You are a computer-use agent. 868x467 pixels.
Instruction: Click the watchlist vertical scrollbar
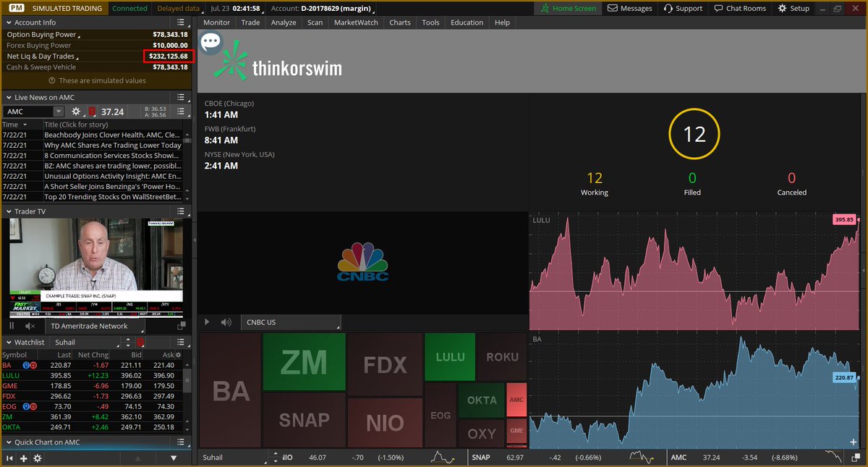point(187,380)
